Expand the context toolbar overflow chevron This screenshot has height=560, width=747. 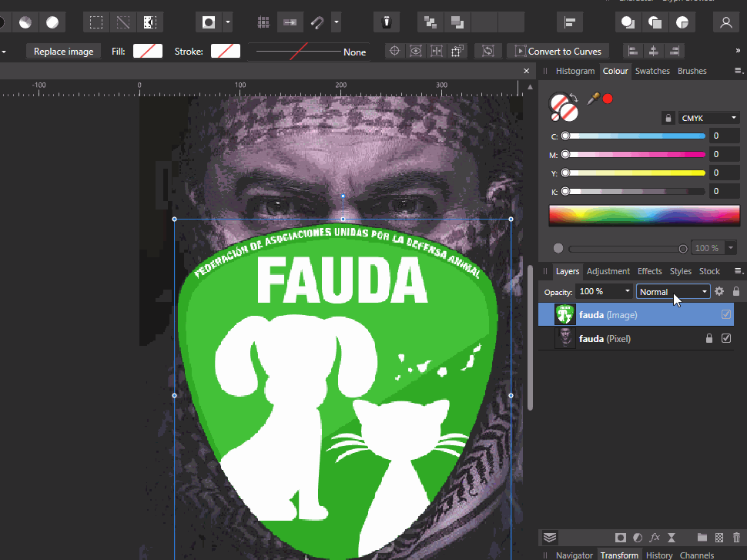(x=738, y=51)
